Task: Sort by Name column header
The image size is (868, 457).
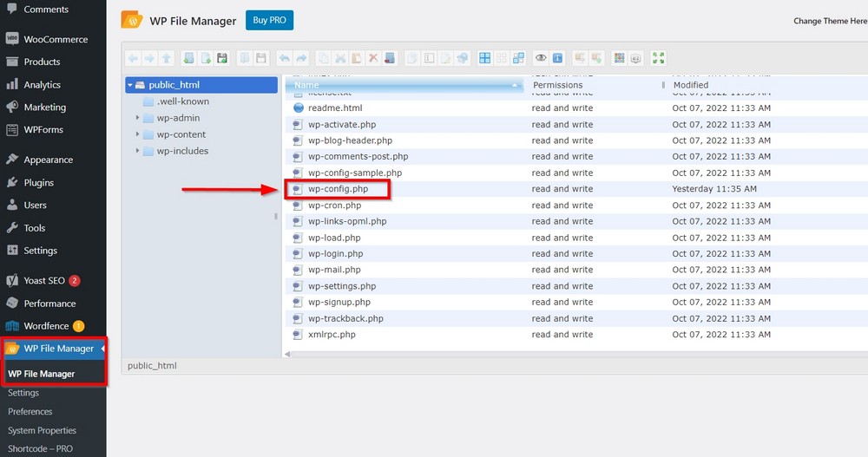Action: point(404,85)
